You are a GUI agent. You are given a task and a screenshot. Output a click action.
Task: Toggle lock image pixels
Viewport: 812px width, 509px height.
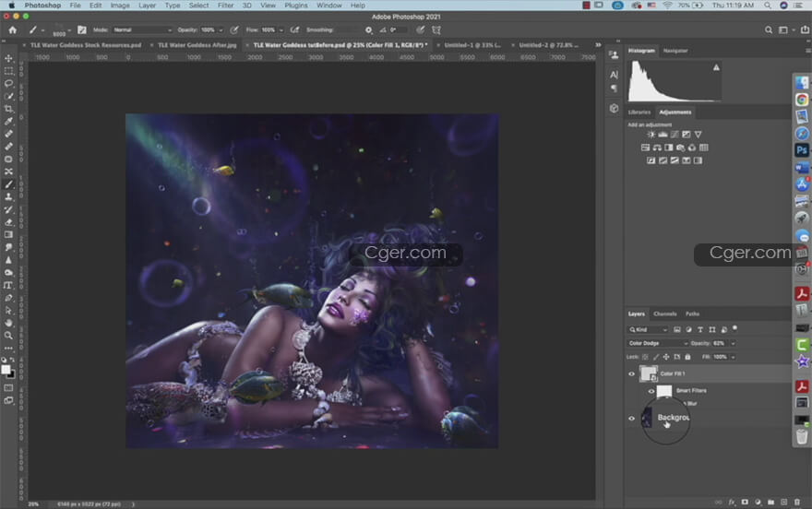[x=656, y=357]
